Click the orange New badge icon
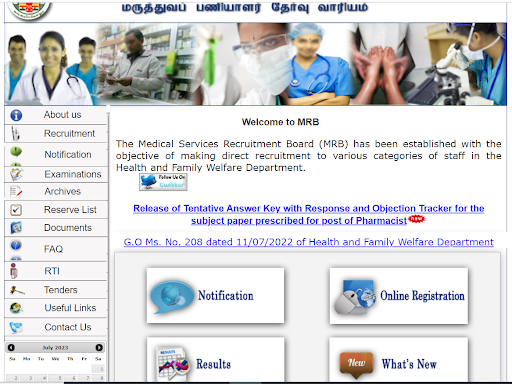Screen dimensions: 512x384 tap(356, 365)
